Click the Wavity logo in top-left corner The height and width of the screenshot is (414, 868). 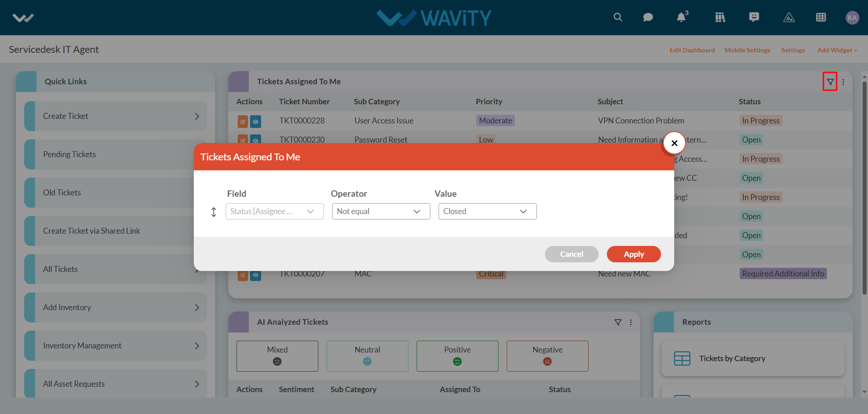point(23,18)
